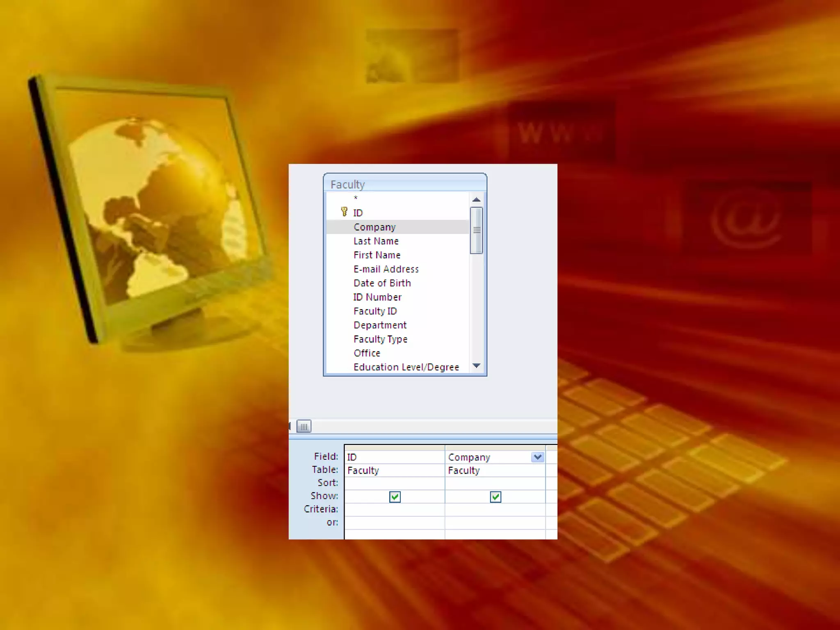Screen dimensions: 840x630
Task: Select E-mail Address field
Action: point(386,269)
